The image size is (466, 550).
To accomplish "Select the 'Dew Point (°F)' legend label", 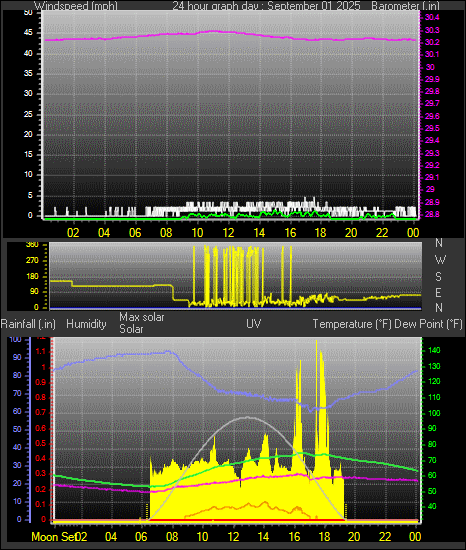I will 428,324.
